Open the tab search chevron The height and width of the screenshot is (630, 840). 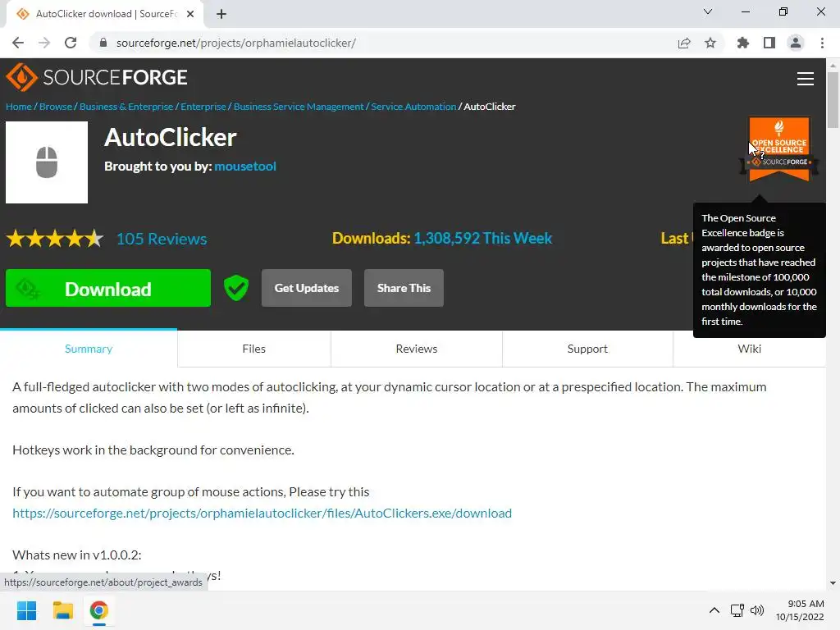click(x=708, y=11)
